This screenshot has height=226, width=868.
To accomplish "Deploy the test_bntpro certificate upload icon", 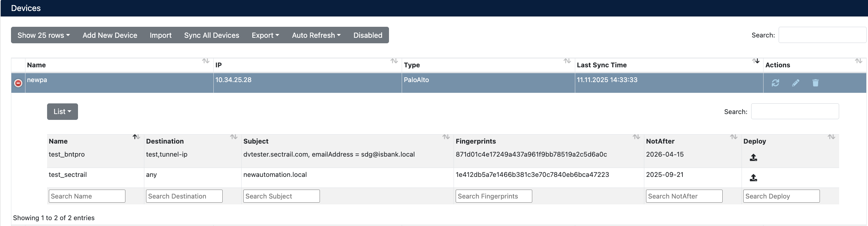I will (753, 158).
